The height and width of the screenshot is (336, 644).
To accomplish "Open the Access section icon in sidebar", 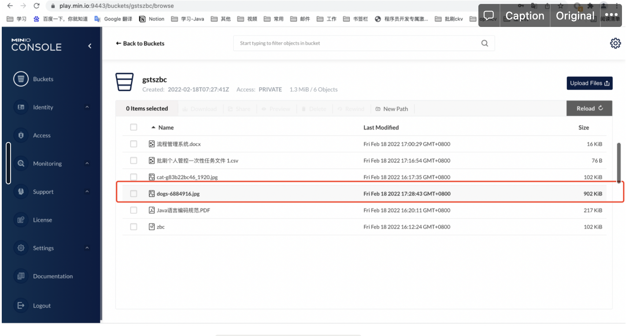I will click(x=21, y=135).
